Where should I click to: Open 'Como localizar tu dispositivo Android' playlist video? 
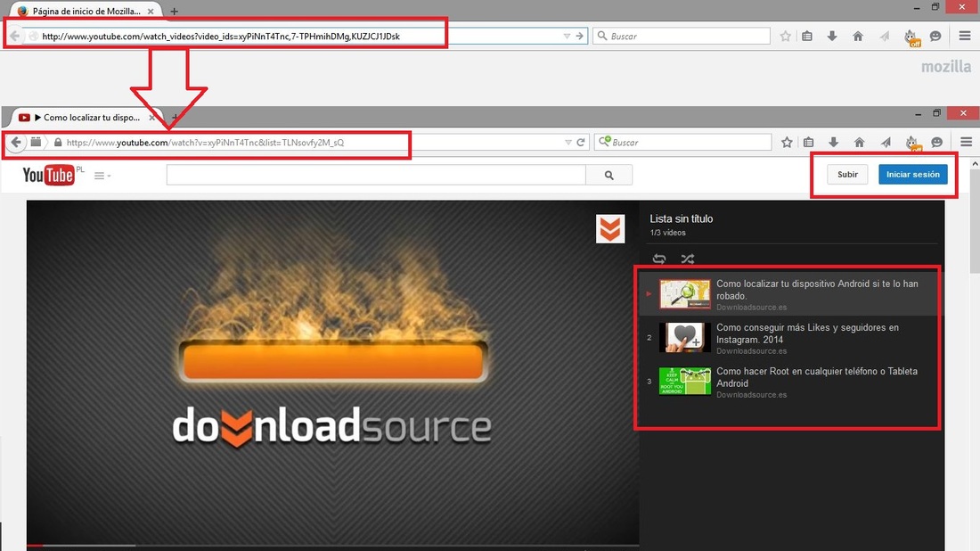(790, 294)
